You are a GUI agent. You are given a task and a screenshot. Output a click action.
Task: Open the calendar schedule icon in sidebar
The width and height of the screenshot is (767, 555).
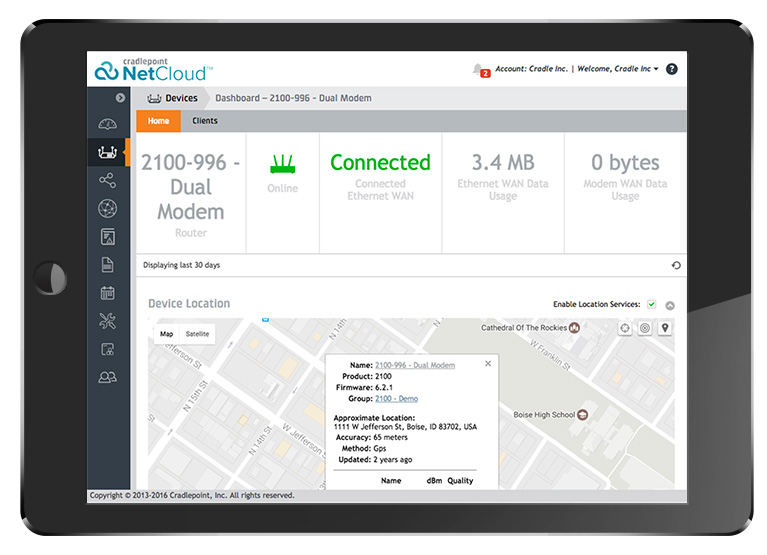coord(108,293)
